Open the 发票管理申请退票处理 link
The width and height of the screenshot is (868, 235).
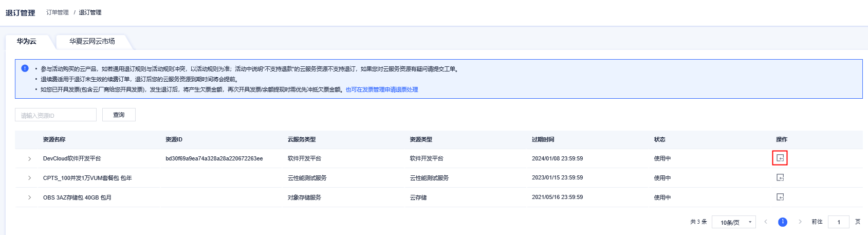coord(381,89)
